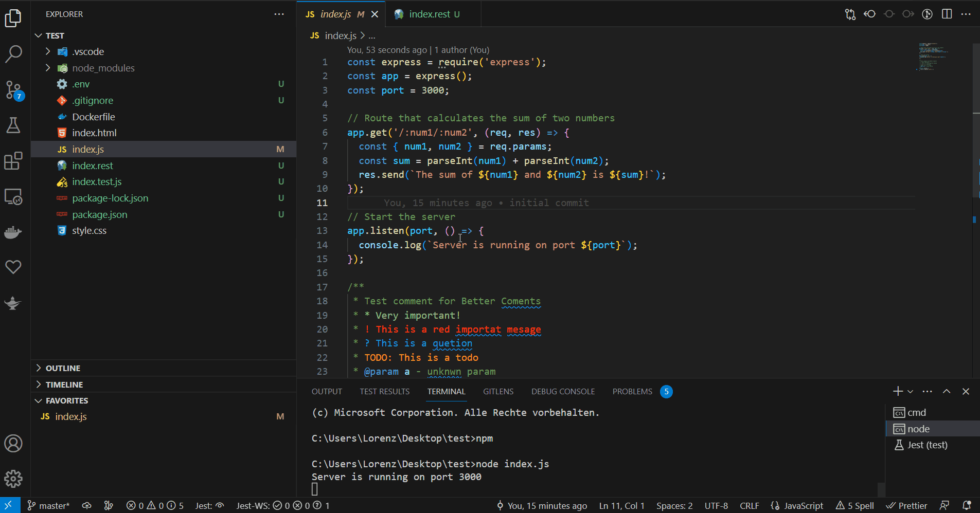The width and height of the screenshot is (980, 513).
Task: Toggle the spell checker in status bar
Action: point(855,506)
